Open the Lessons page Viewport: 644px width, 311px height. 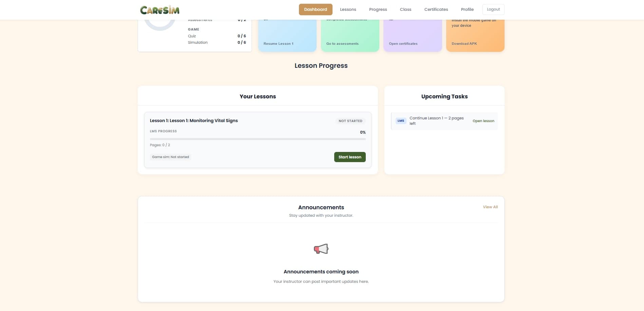348,9
